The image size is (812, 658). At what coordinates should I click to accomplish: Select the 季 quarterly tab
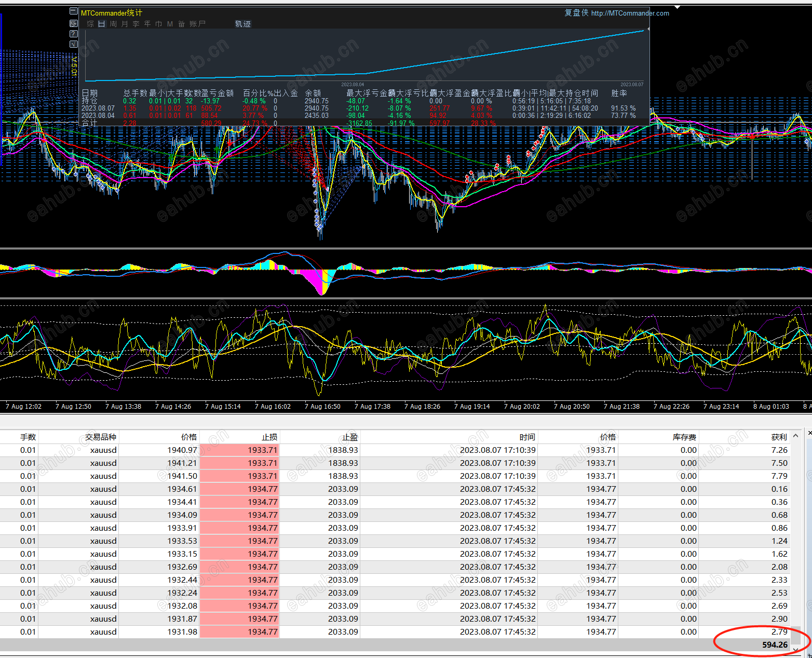click(136, 24)
